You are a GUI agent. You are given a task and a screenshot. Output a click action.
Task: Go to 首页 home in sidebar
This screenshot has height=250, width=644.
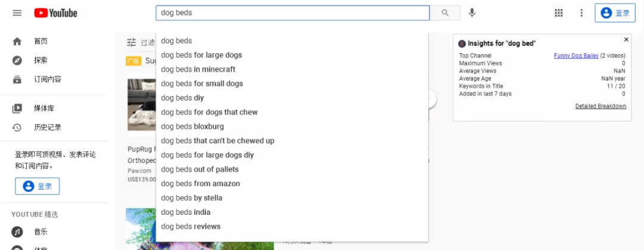[x=41, y=41]
